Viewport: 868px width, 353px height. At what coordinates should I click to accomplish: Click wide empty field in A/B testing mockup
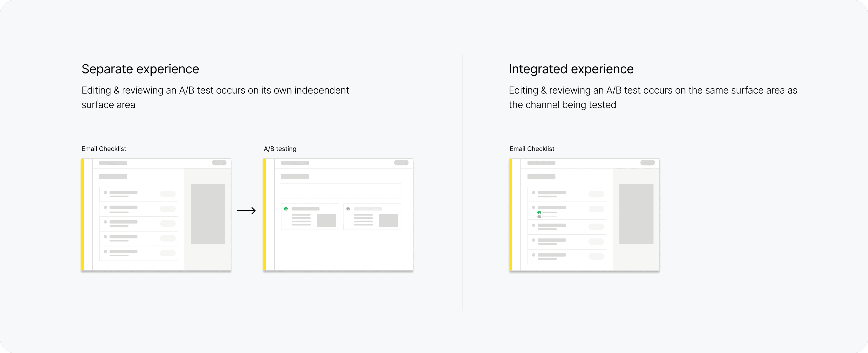340,191
